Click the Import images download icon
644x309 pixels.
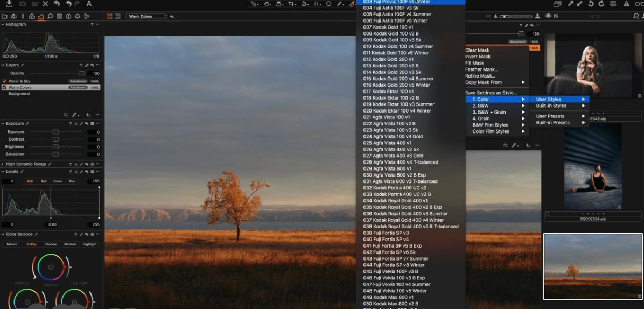(9, 4)
